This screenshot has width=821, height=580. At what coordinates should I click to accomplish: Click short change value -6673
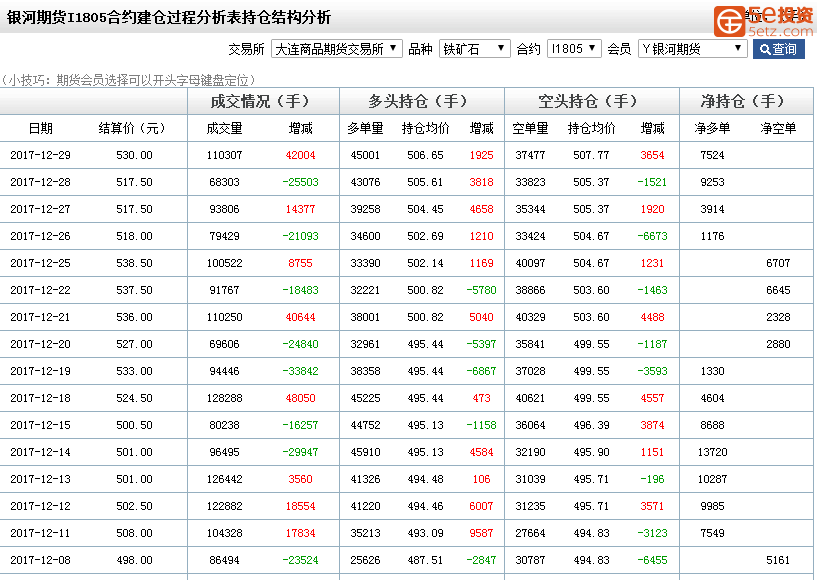652,236
